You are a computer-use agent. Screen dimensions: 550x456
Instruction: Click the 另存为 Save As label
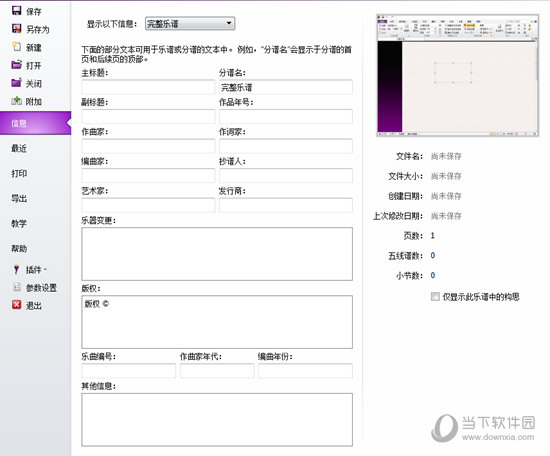coord(38,29)
